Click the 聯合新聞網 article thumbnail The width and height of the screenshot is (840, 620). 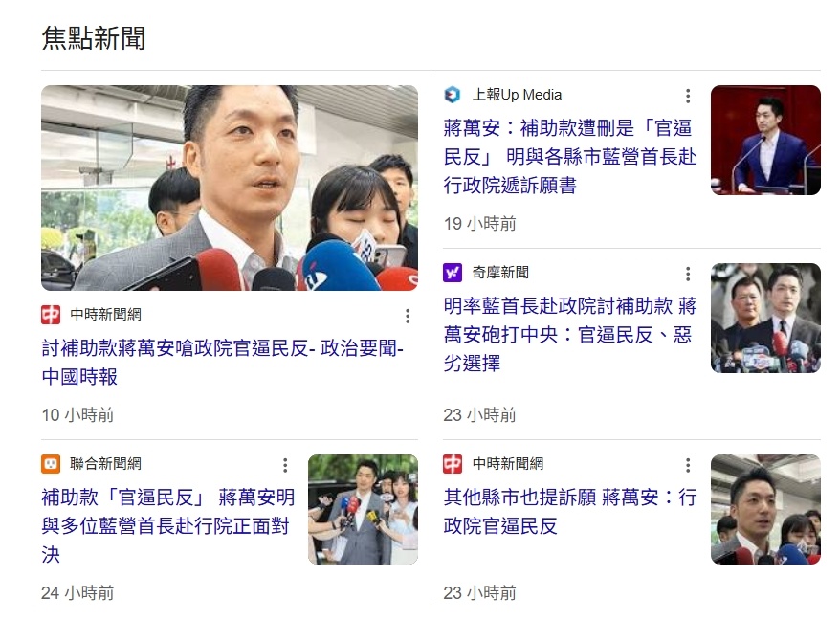tap(363, 509)
